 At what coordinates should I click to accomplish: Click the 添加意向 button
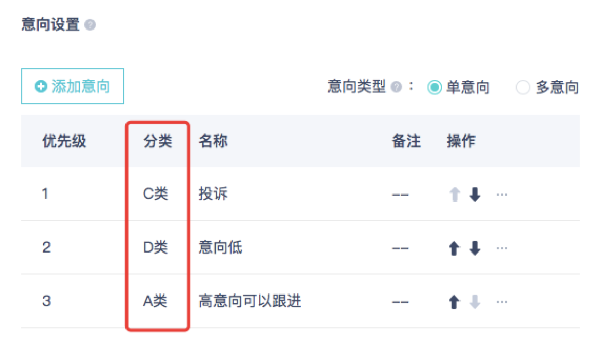click(x=72, y=86)
